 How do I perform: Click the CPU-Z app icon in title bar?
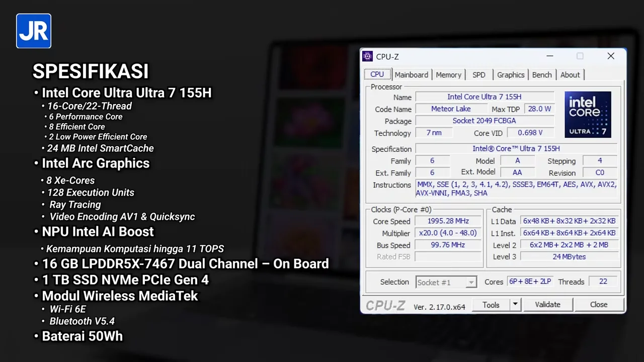click(x=368, y=56)
